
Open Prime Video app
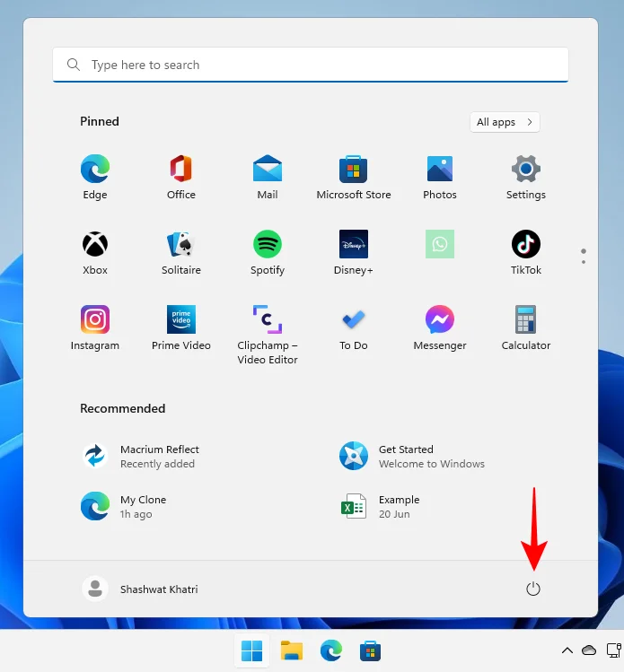[x=181, y=327]
